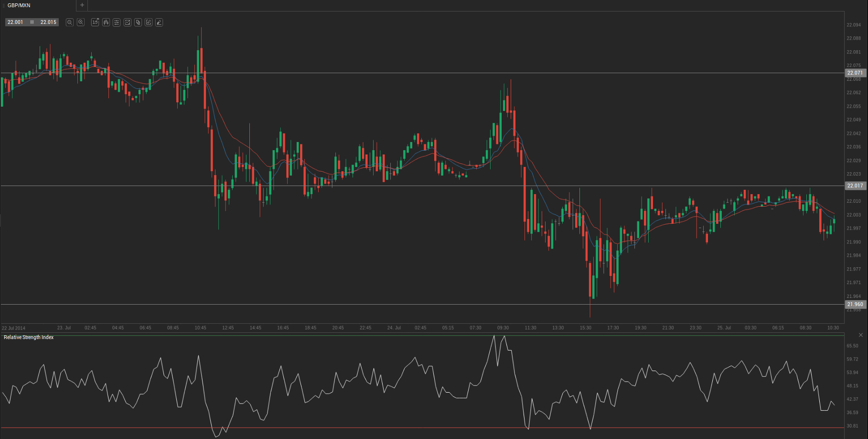Open the 15-minute timeframe selector

(95, 22)
